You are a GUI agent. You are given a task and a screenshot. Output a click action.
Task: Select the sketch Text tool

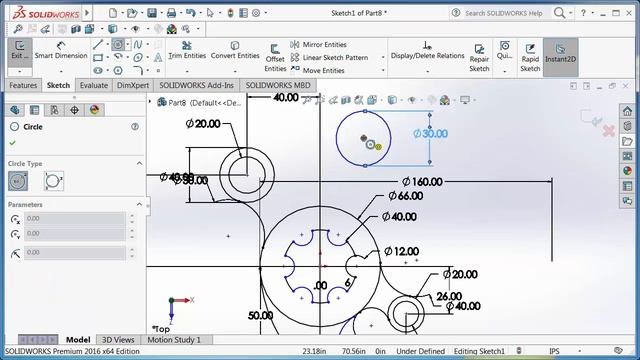(x=158, y=58)
